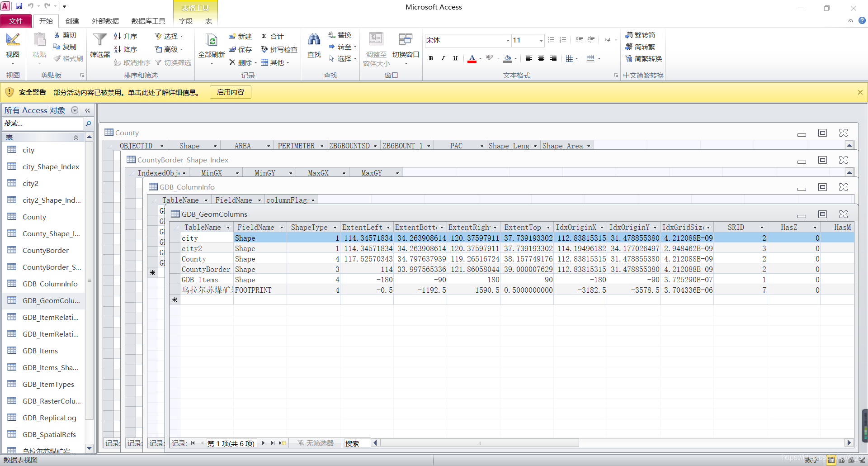The image size is (868, 466).
Task: Click the Totals (合计) sigma button
Action: [273, 36]
